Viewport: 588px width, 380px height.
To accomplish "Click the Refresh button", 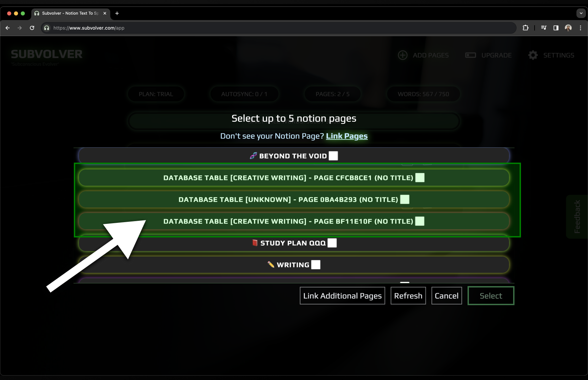I will click(408, 296).
